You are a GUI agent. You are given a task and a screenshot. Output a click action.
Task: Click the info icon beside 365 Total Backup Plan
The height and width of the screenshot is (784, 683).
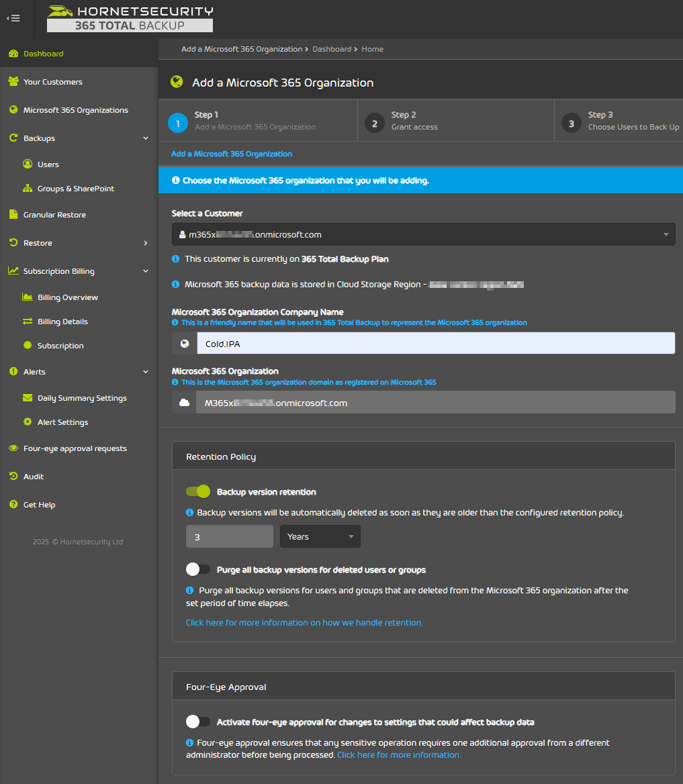(x=176, y=258)
